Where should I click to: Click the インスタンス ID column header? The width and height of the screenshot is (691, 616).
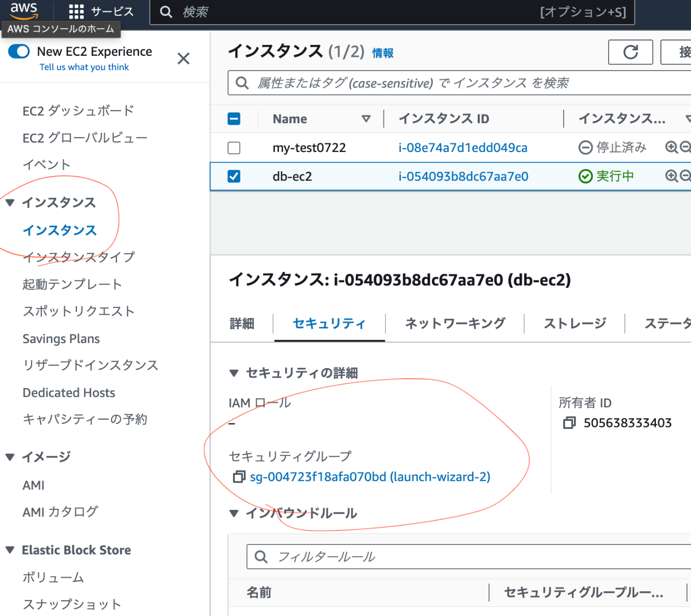pos(444,119)
